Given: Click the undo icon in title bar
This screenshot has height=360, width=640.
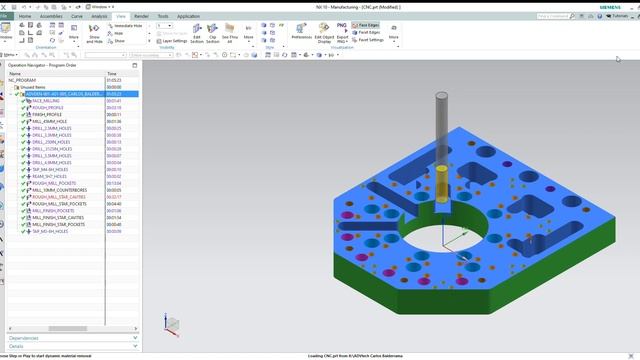Looking at the screenshot, I should (x=24, y=7).
